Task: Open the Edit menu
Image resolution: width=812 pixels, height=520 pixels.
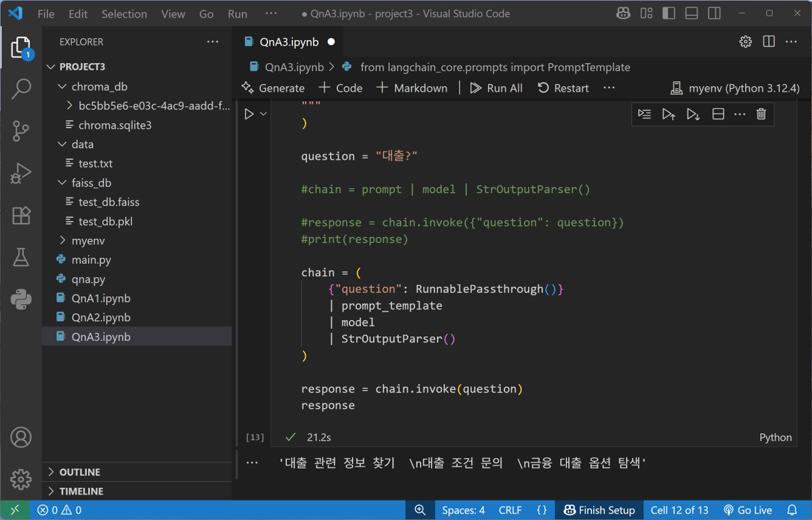Action: point(78,14)
